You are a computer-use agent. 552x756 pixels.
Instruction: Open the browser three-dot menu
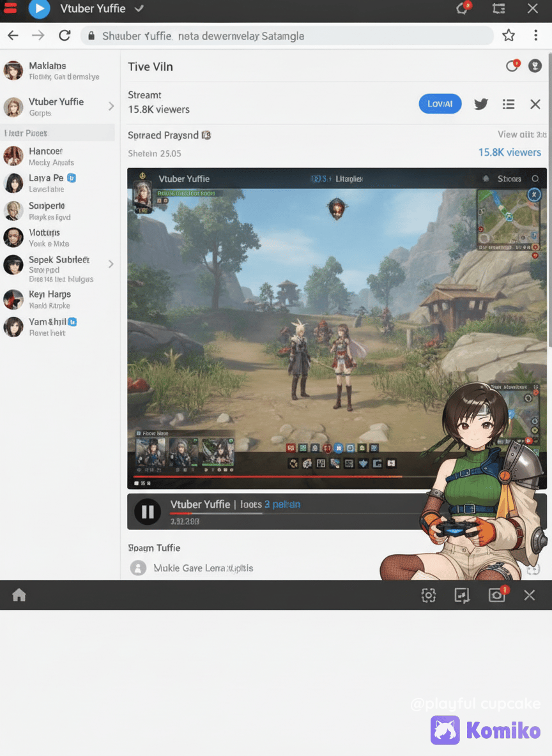535,35
